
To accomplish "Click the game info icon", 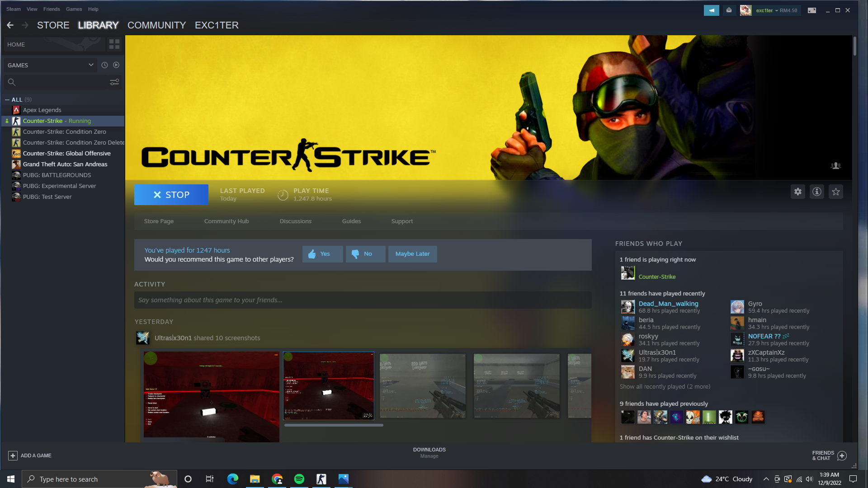I will tap(817, 192).
